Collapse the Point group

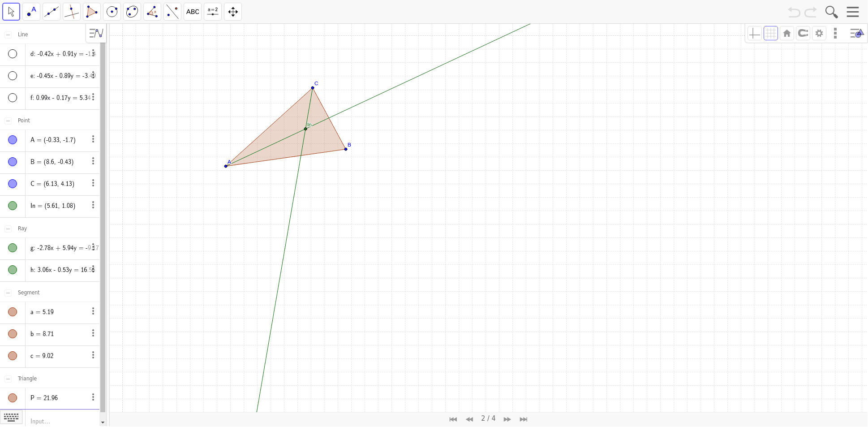click(x=8, y=121)
